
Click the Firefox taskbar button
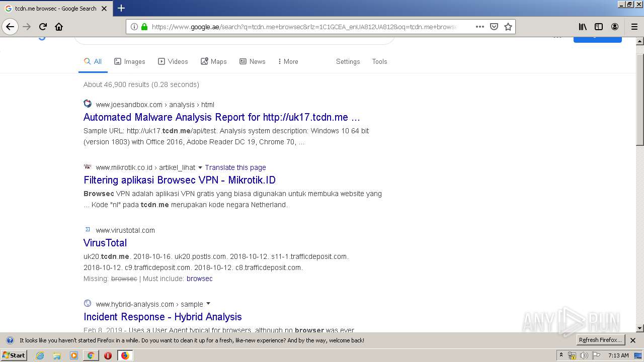click(x=125, y=355)
